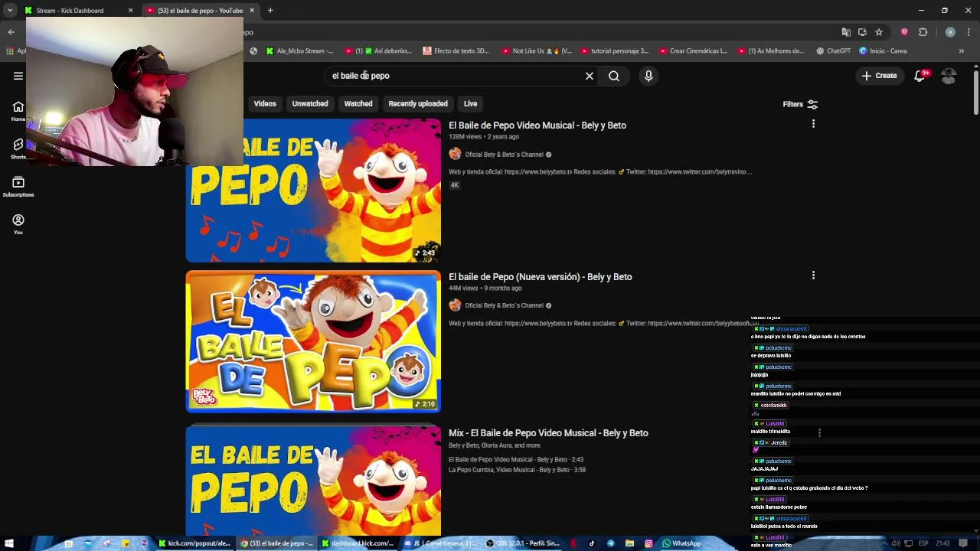Click the page scrollbar

click(975, 93)
